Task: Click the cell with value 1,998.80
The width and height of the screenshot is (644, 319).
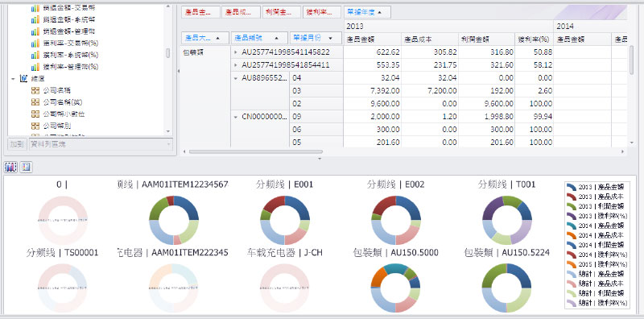Action: [x=487, y=117]
